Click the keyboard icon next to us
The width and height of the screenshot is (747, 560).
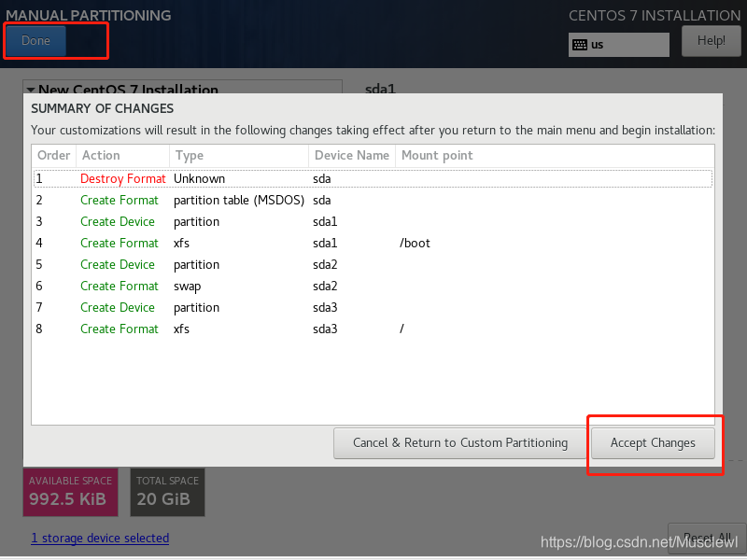(579, 45)
